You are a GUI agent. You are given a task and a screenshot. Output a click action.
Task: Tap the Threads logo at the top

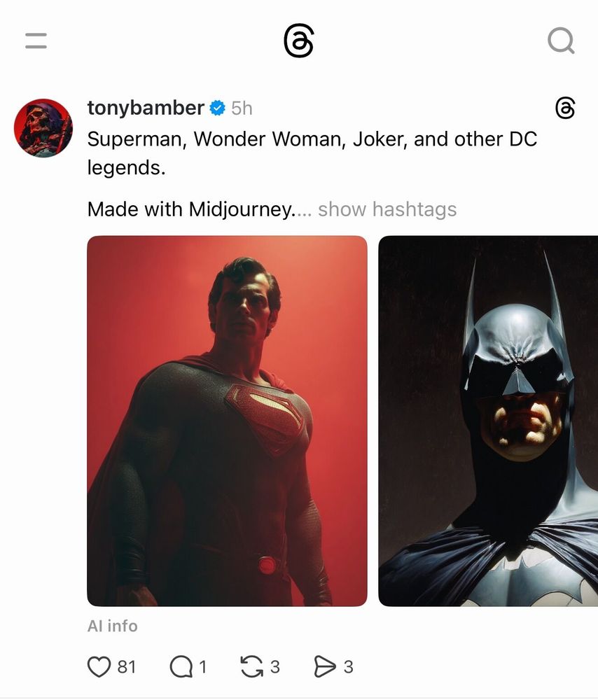299,41
